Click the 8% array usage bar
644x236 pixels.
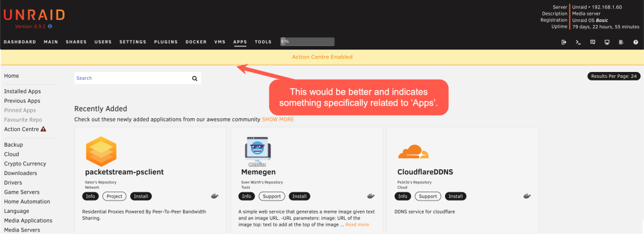click(x=307, y=41)
